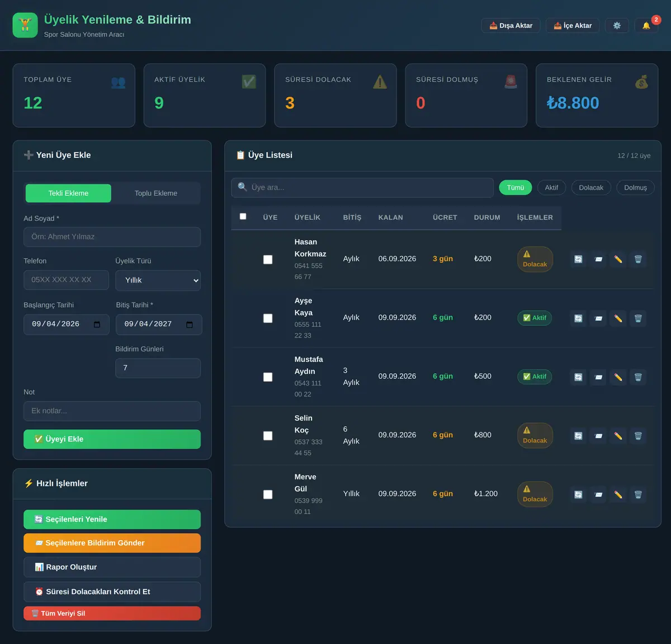Open calendar picker for Başlangıç Tarihi
Screen dimensions: 671x644
pyautogui.click(x=97, y=325)
